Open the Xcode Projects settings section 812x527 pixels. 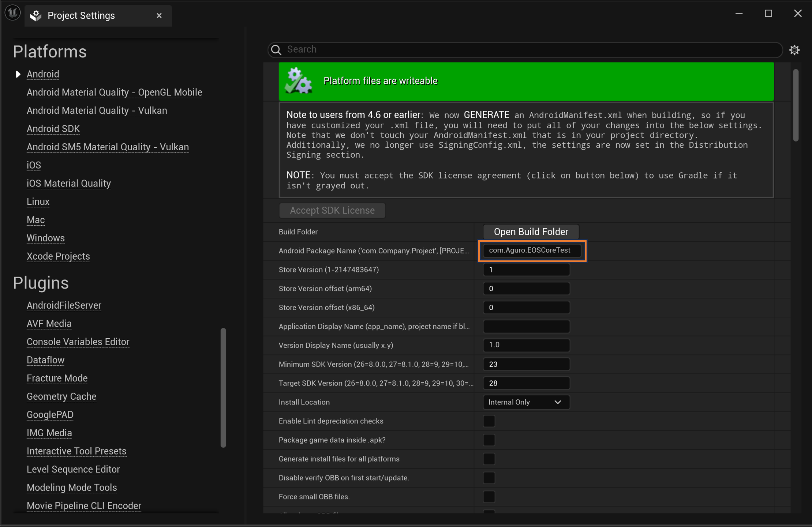(x=58, y=256)
